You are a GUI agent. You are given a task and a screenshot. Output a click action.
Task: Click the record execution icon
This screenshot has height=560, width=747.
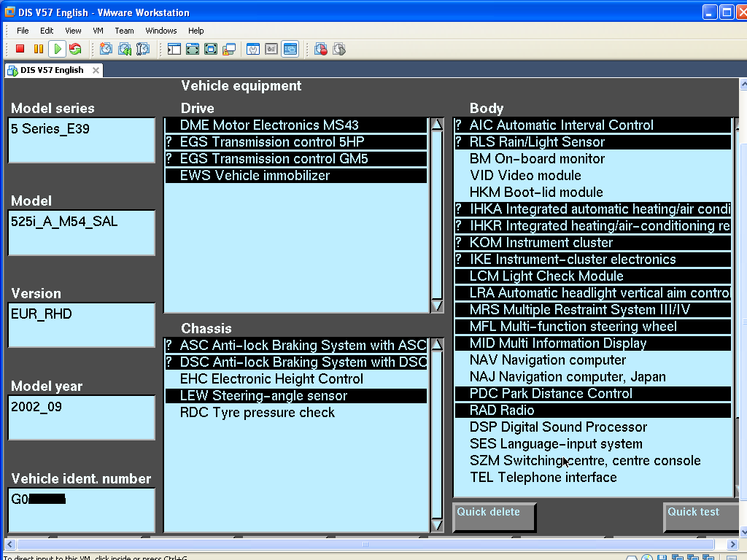[x=321, y=49]
